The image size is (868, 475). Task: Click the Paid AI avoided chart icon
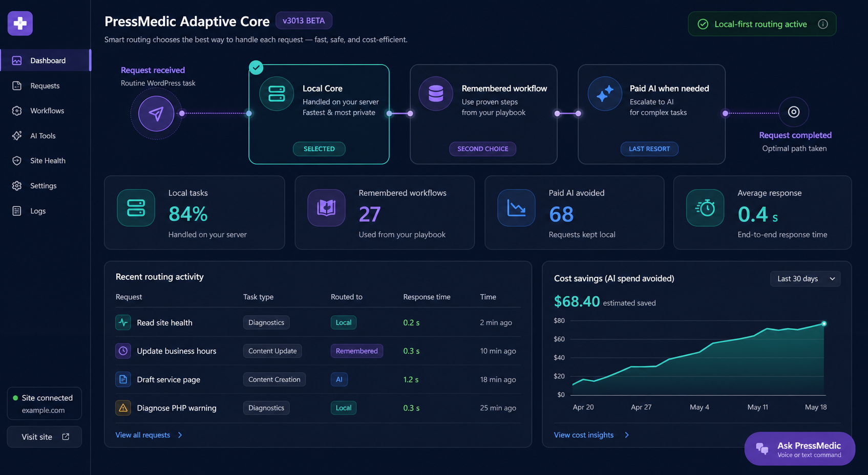pos(516,208)
